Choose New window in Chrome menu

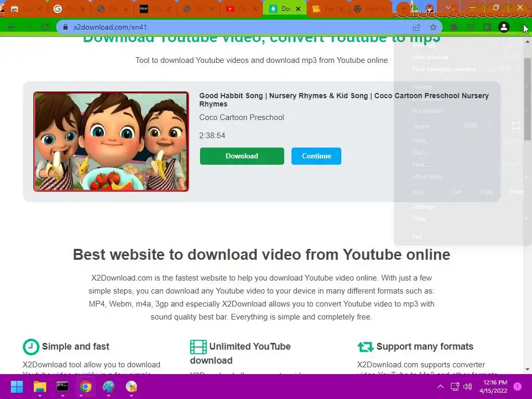click(463, 57)
